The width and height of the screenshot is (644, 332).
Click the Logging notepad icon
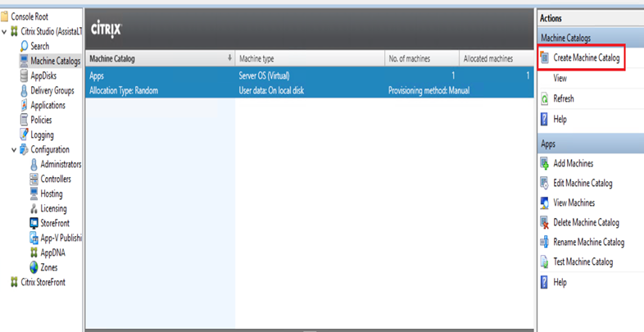point(25,134)
